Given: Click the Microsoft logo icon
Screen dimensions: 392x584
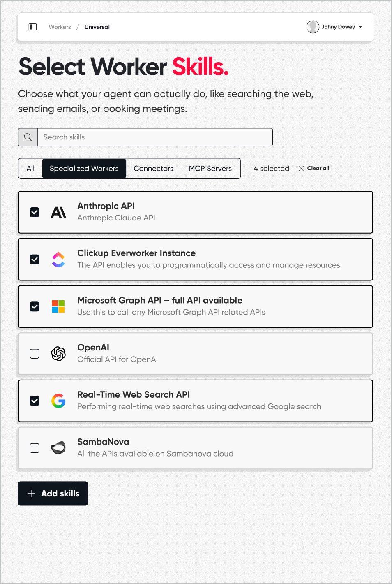Looking at the screenshot, I should tap(58, 306).
